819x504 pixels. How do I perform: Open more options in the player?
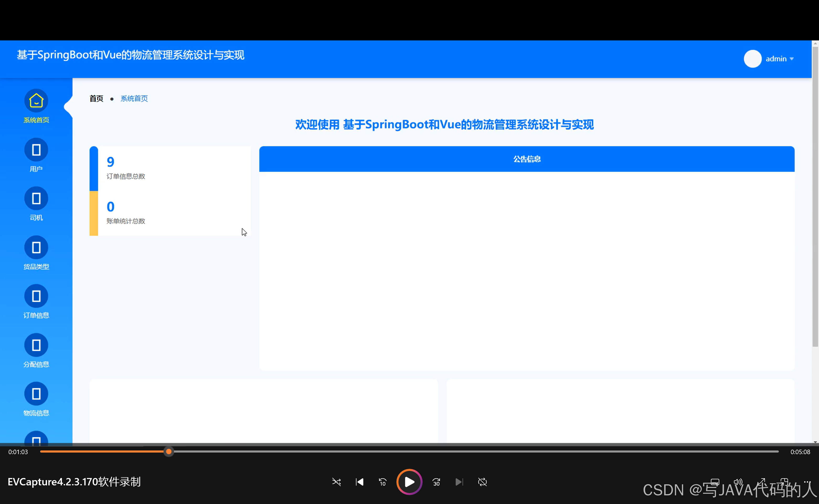point(807,482)
